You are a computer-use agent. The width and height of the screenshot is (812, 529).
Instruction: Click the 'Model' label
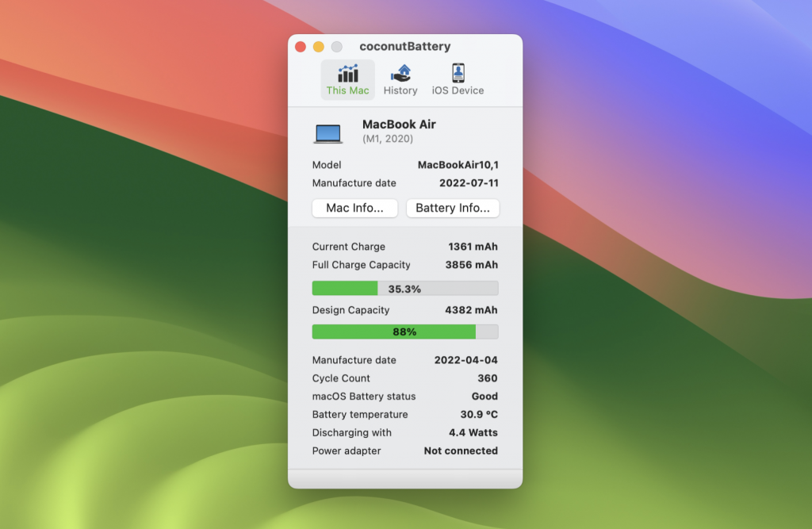[x=326, y=165]
